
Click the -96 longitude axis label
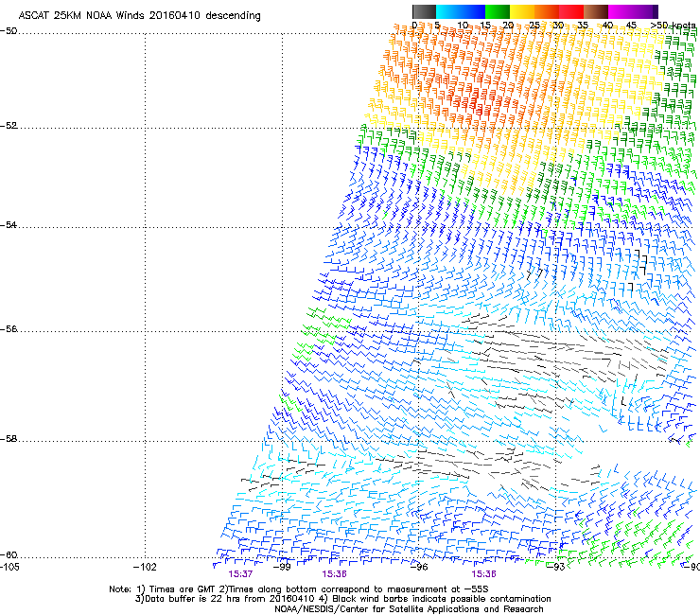419,567
